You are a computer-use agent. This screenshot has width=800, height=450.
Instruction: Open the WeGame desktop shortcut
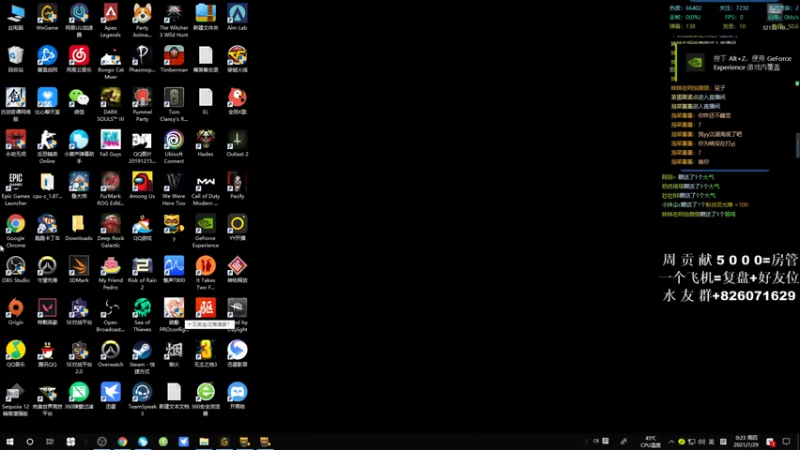pos(47,17)
